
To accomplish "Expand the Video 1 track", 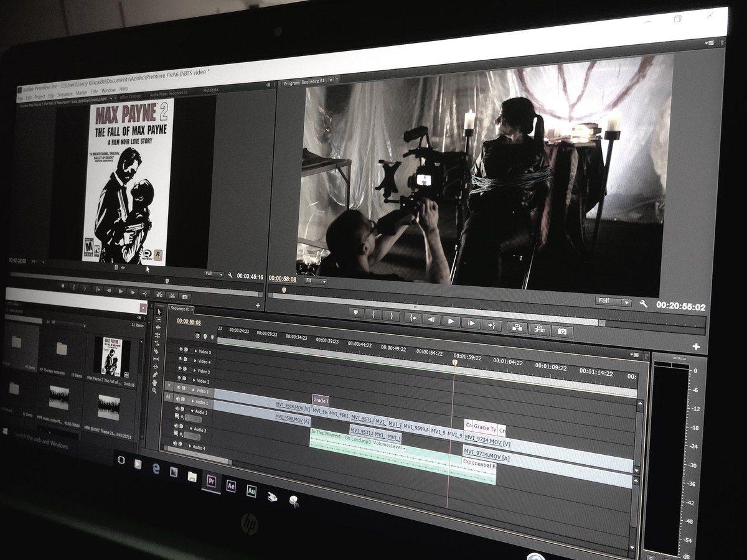I will pos(193,390).
